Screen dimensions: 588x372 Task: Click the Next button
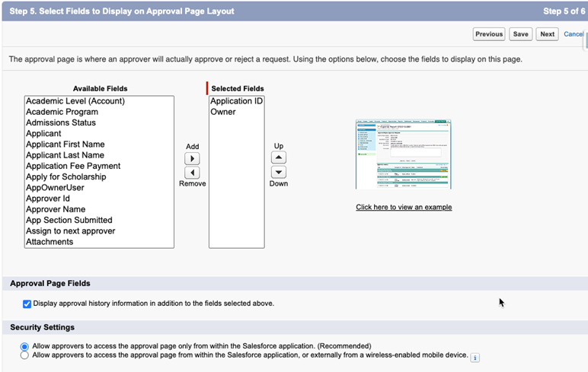[547, 34]
